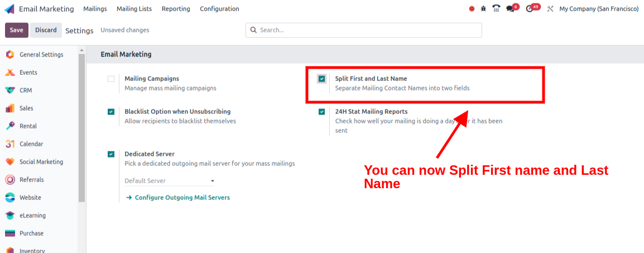Open the Mailings menu
This screenshot has height=253, width=644.
tap(95, 8)
